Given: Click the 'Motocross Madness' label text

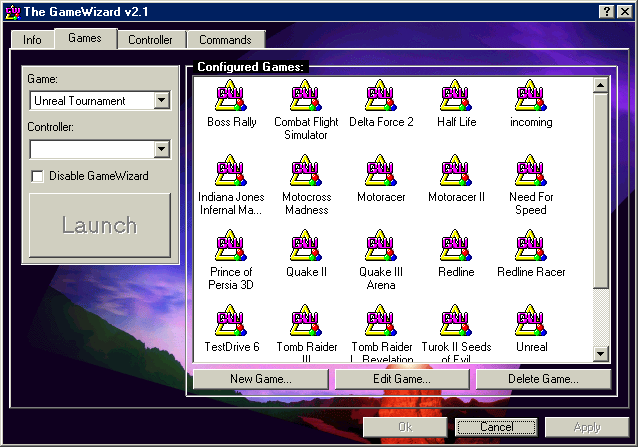Looking at the screenshot, I should [x=306, y=203].
